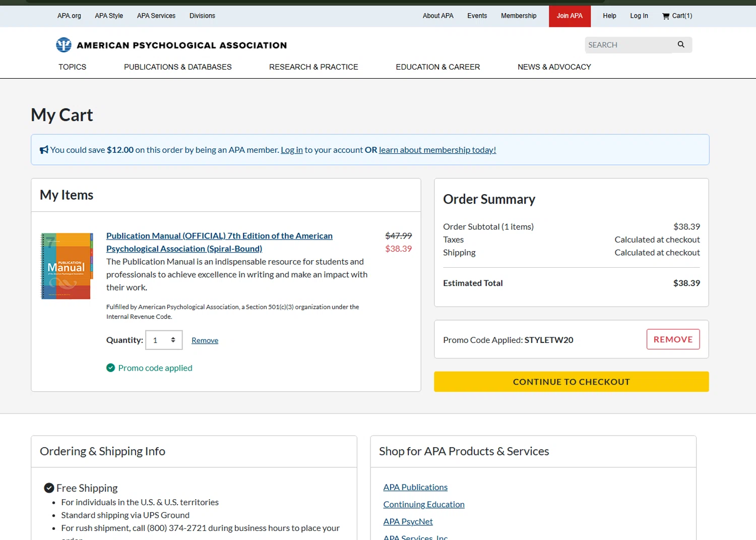The width and height of the screenshot is (756, 540).
Task: Open Divisions link
Action: pyautogui.click(x=202, y=16)
